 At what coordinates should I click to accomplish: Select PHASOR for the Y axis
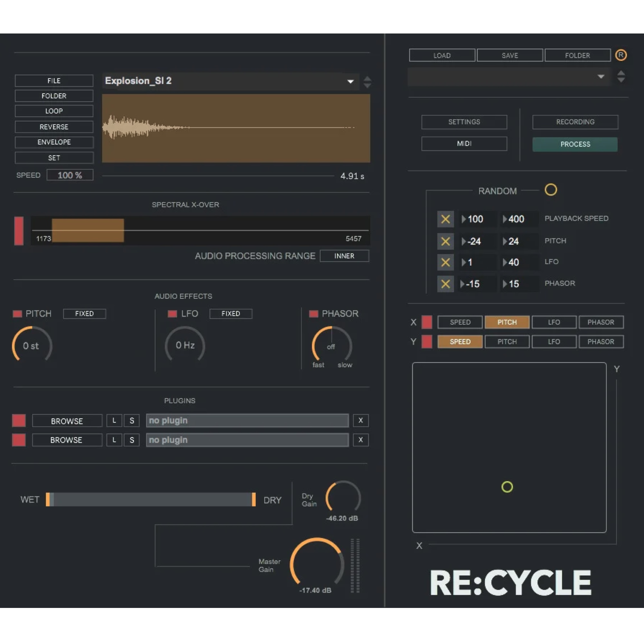click(x=601, y=342)
